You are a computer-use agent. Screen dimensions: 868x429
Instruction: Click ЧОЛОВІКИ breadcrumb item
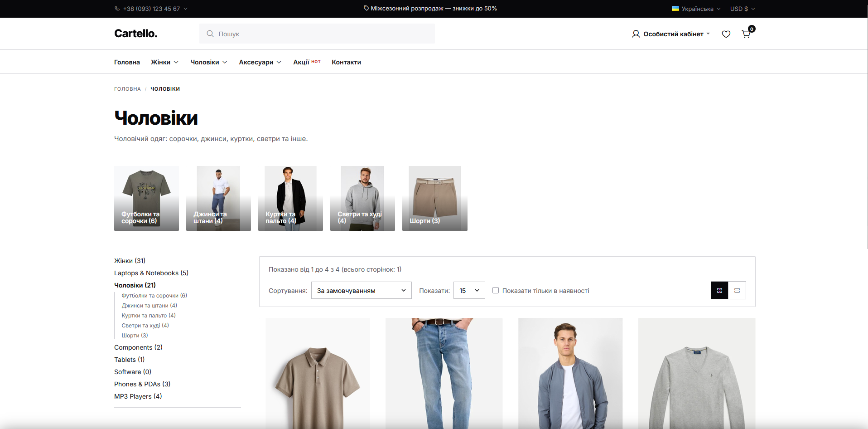coord(165,89)
